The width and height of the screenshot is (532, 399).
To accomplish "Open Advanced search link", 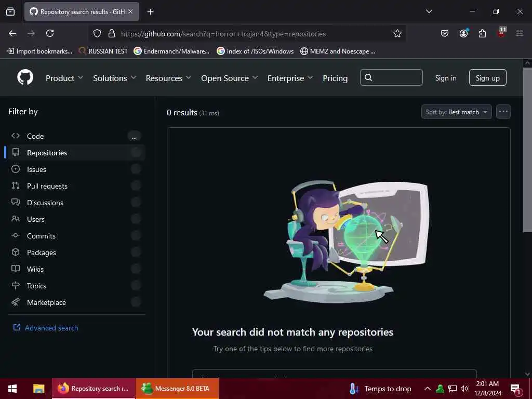I will 46,328.
